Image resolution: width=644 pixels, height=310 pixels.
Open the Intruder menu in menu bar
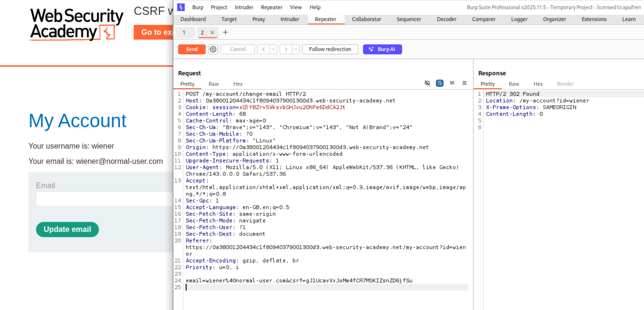(x=244, y=7)
